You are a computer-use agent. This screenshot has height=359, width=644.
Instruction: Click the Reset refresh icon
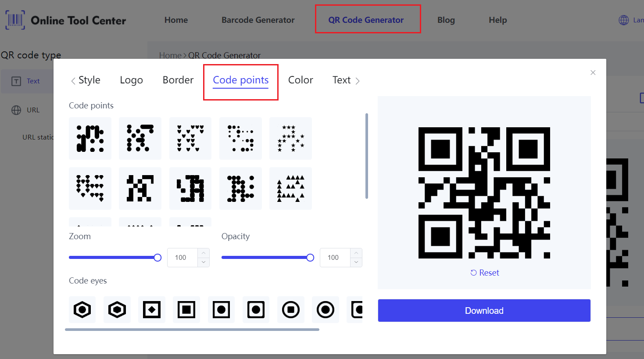click(474, 273)
